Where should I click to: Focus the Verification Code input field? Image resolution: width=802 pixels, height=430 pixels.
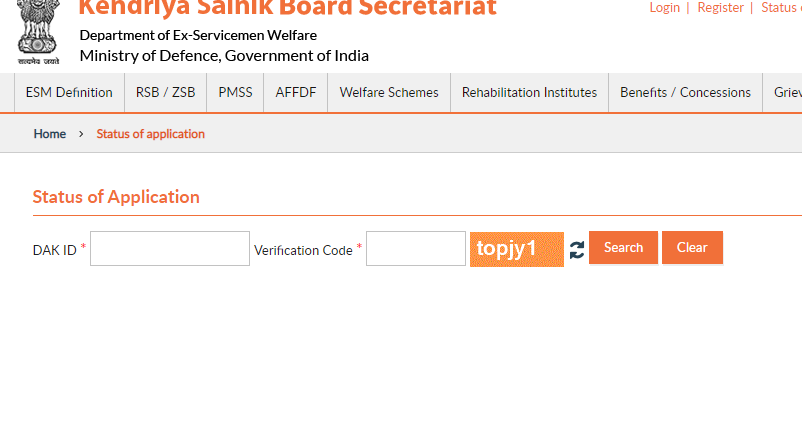[x=416, y=248]
